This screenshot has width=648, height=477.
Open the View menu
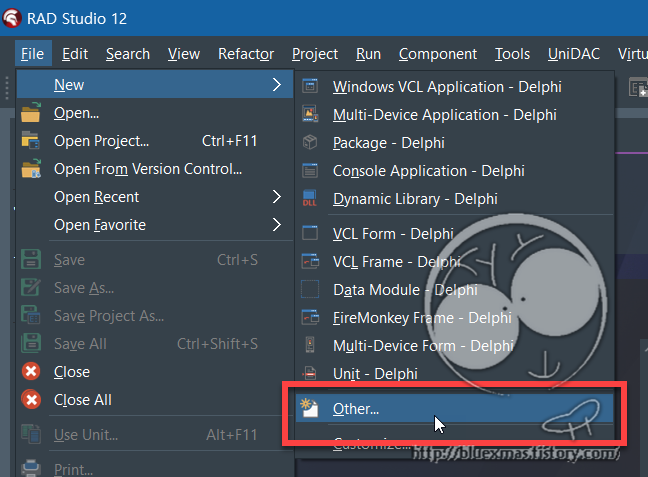point(184,54)
